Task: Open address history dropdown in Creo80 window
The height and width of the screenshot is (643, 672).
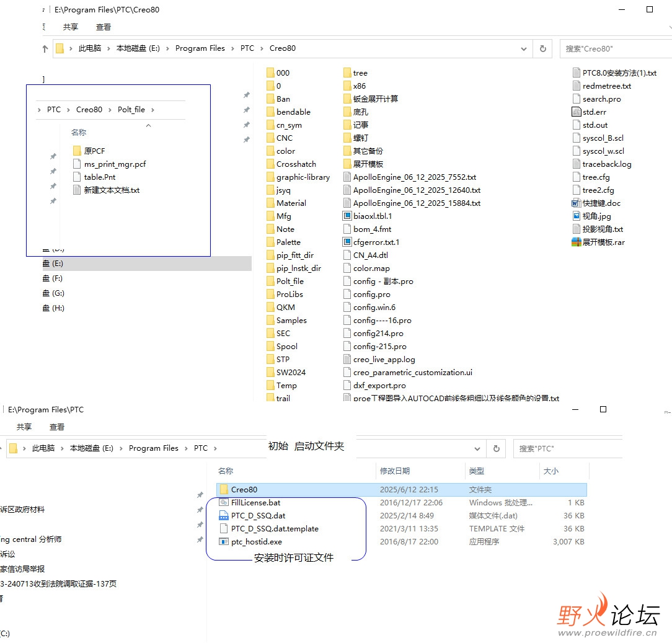Action: (524, 49)
